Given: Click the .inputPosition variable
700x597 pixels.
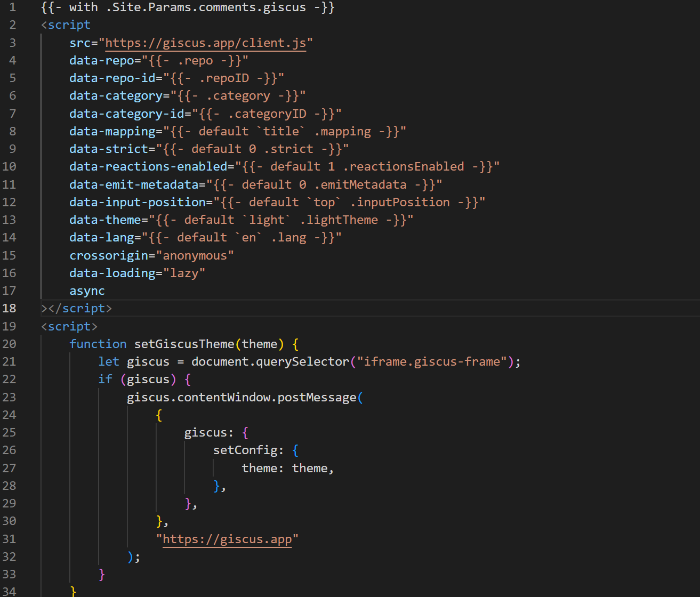Looking at the screenshot, I should [400, 202].
